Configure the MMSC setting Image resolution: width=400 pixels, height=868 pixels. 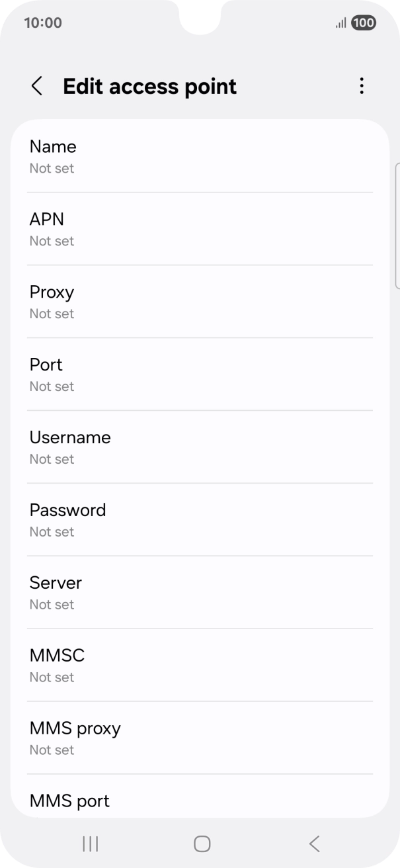(200, 666)
